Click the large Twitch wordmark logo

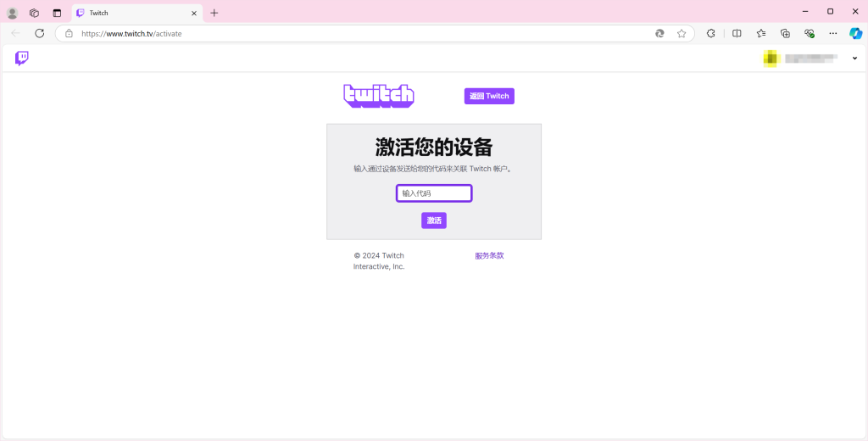point(378,96)
